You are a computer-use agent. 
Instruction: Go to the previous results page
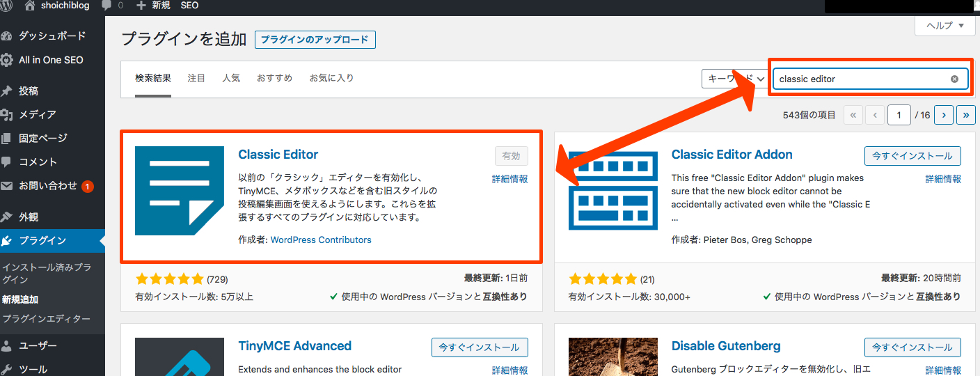pyautogui.click(x=875, y=115)
